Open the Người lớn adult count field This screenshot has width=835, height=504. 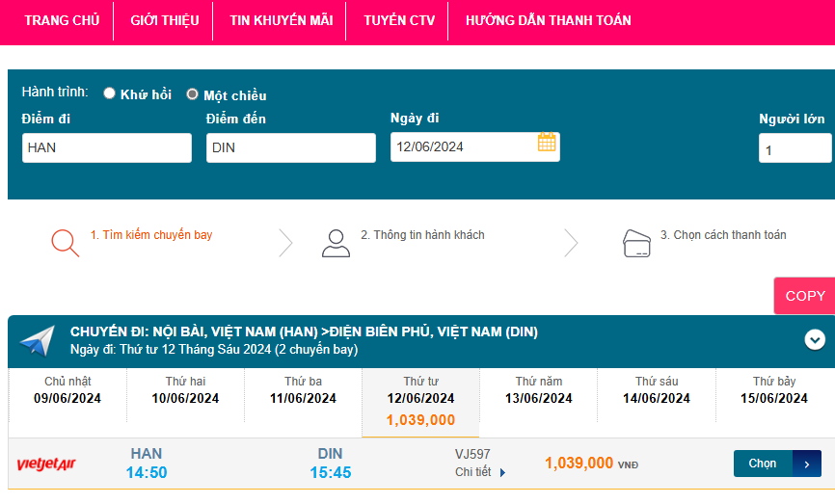point(794,148)
